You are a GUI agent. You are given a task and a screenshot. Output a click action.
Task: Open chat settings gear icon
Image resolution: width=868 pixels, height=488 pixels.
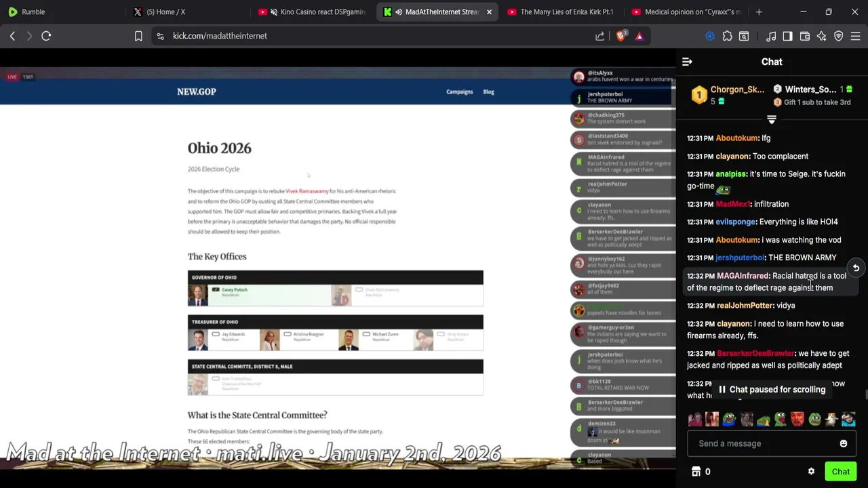811,472
